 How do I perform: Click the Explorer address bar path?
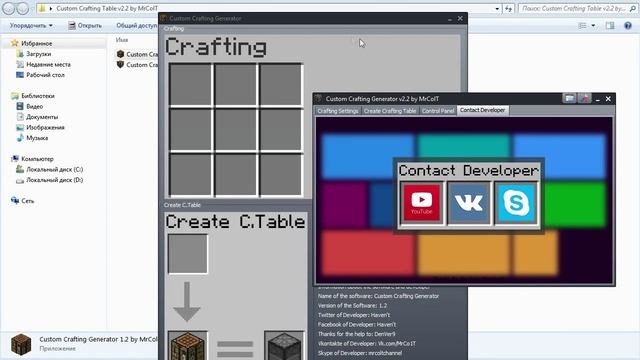(107, 8)
